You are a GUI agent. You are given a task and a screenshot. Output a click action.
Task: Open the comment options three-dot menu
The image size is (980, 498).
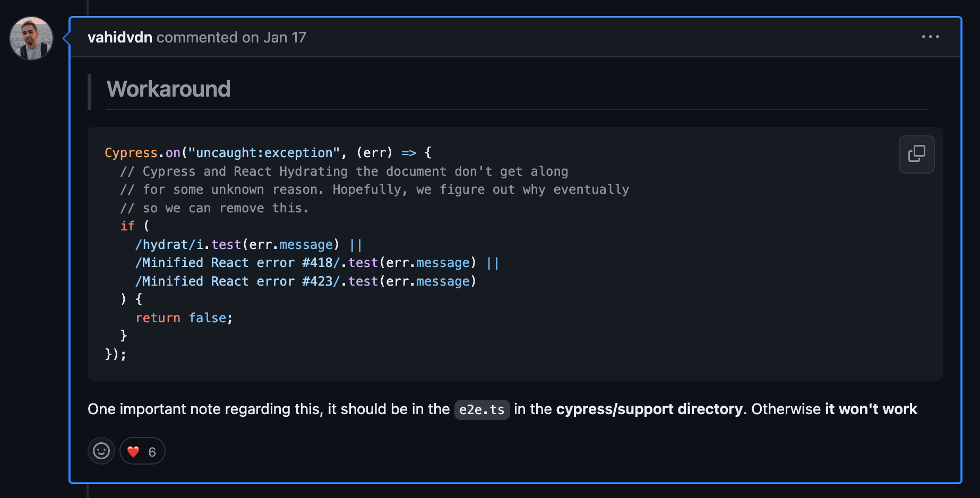click(930, 37)
